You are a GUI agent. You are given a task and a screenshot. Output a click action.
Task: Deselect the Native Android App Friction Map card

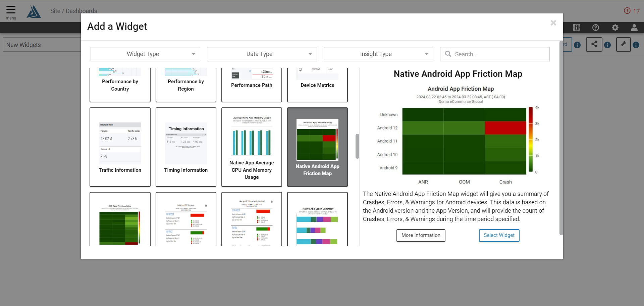(317, 147)
